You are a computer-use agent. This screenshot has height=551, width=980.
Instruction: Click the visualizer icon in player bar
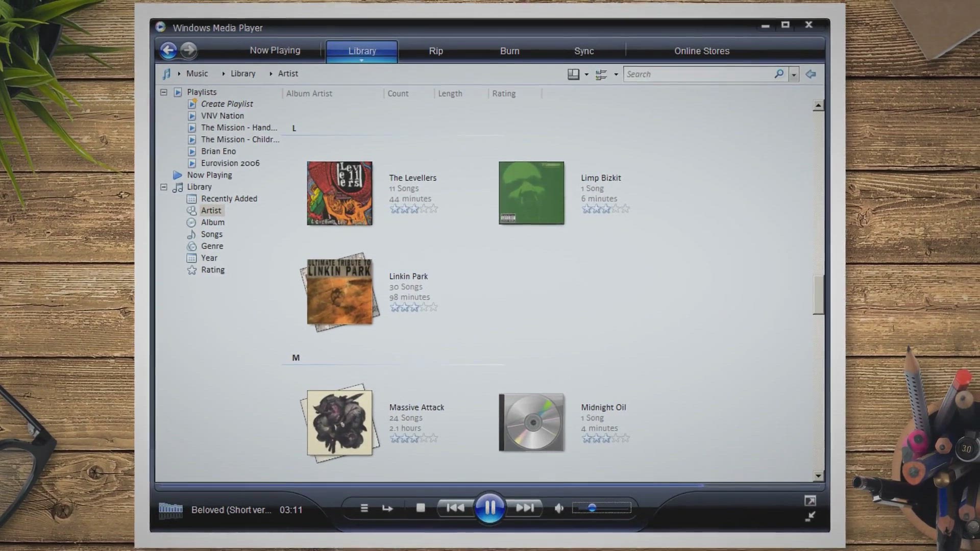(170, 510)
